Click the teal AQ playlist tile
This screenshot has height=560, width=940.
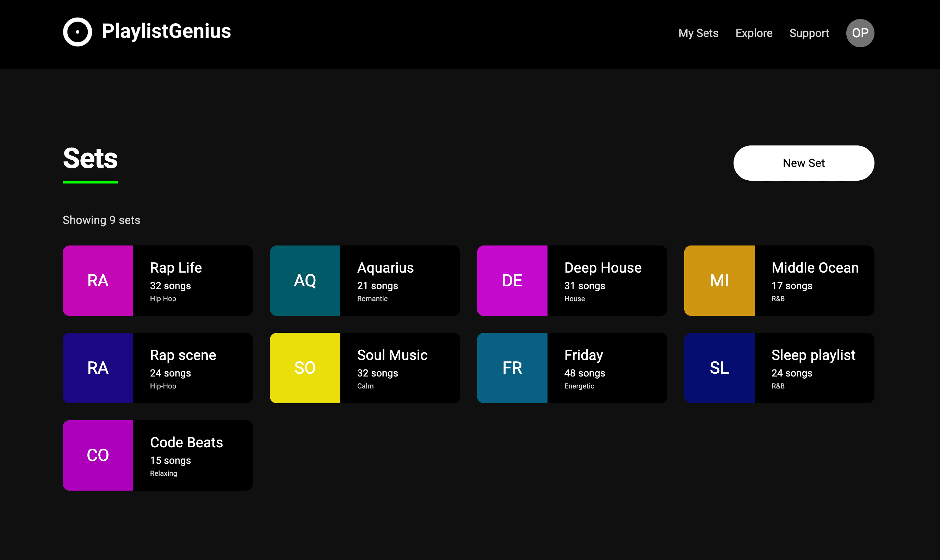pyautogui.click(x=305, y=280)
